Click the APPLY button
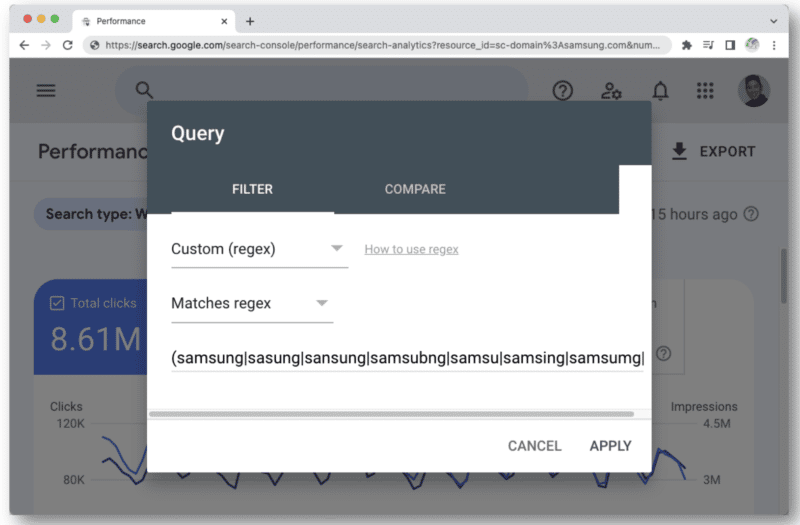Viewport: 800px width, 525px height. click(610, 446)
